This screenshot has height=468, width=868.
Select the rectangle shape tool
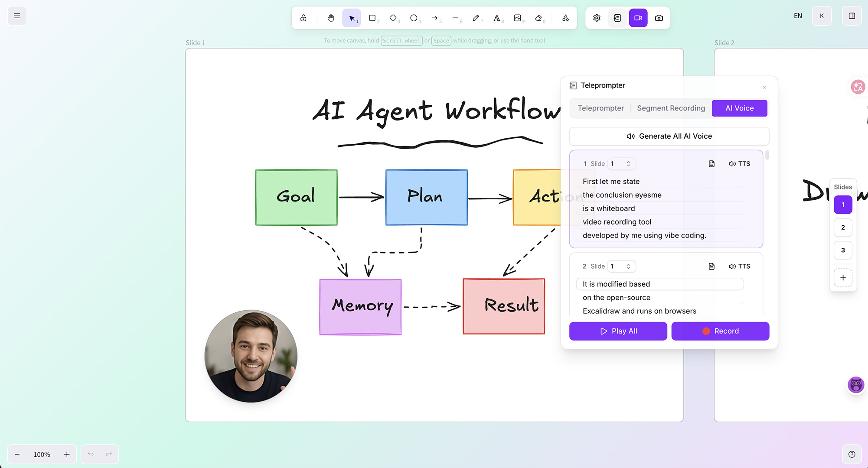coord(372,18)
